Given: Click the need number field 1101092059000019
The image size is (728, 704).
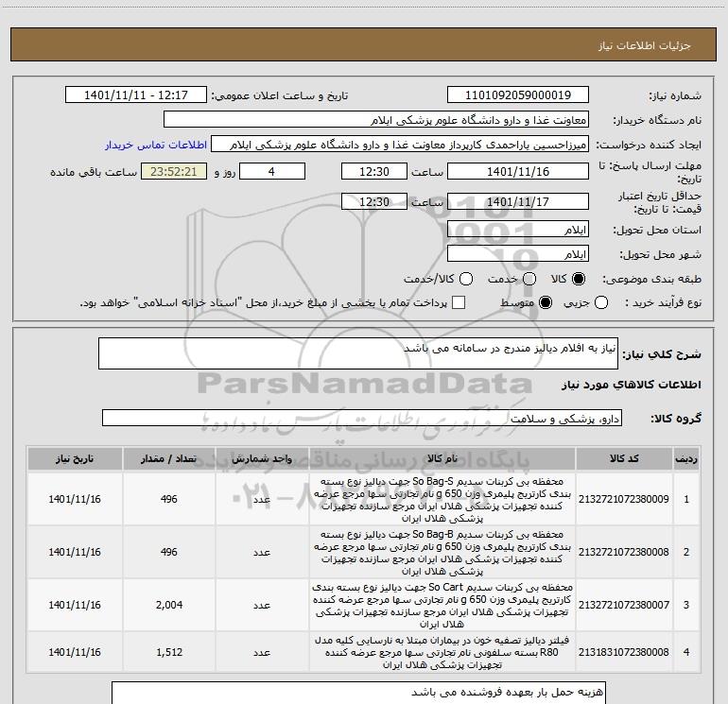Looking at the screenshot, I should [518, 95].
